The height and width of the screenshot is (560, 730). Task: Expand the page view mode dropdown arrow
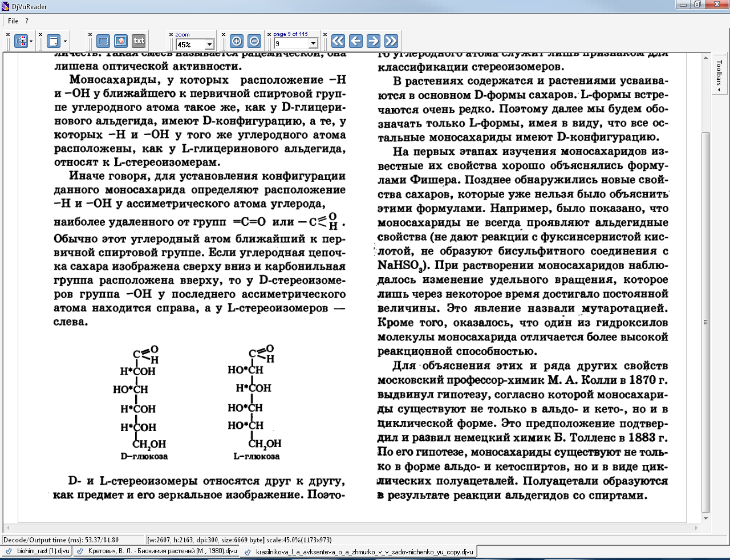click(65, 41)
